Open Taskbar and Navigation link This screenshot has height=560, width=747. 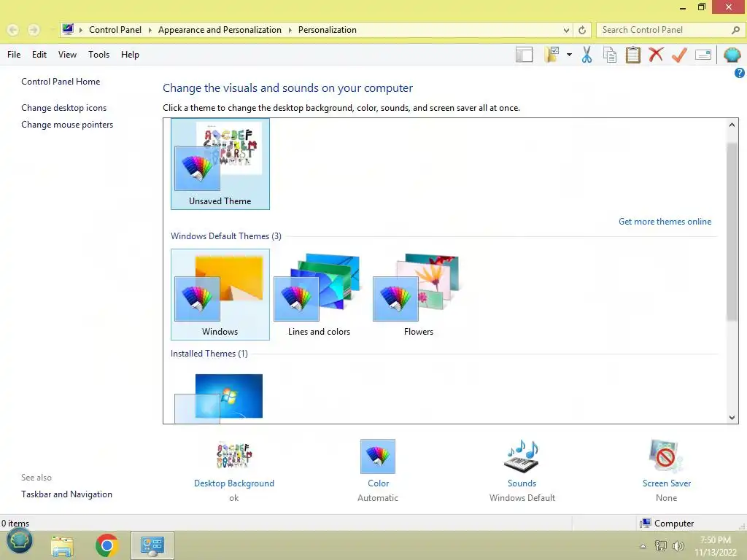[x=66, y=494]
